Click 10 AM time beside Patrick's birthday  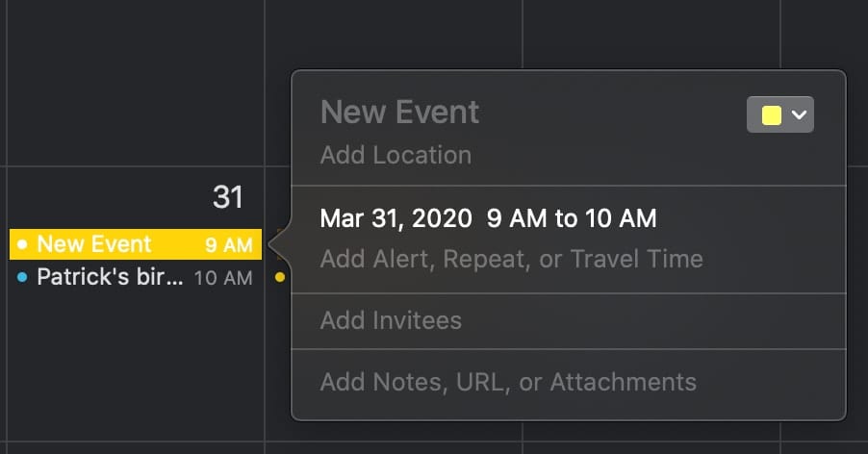point(223,279)
